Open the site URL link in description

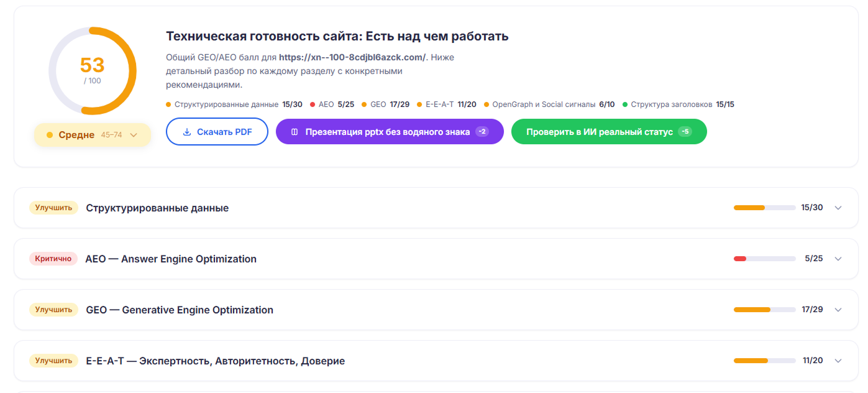pos(352,57)
